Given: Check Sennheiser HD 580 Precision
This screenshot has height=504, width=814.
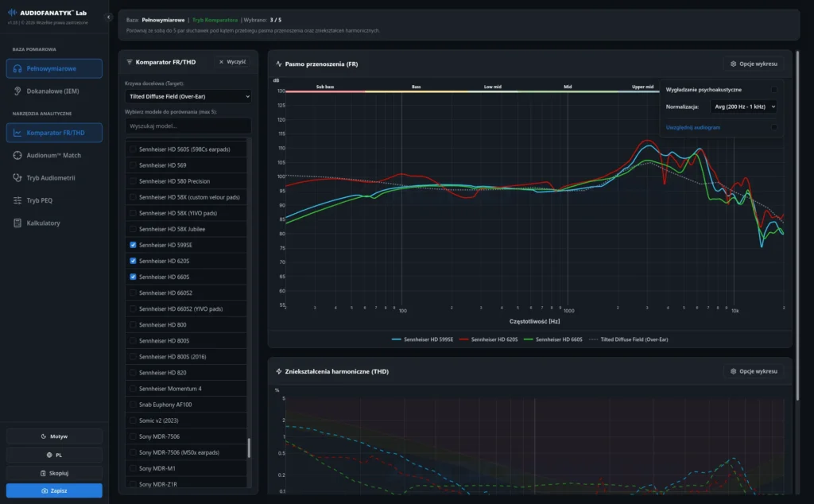Looking at the screenshot, I should pyautogui.click(x=133, y=181).
